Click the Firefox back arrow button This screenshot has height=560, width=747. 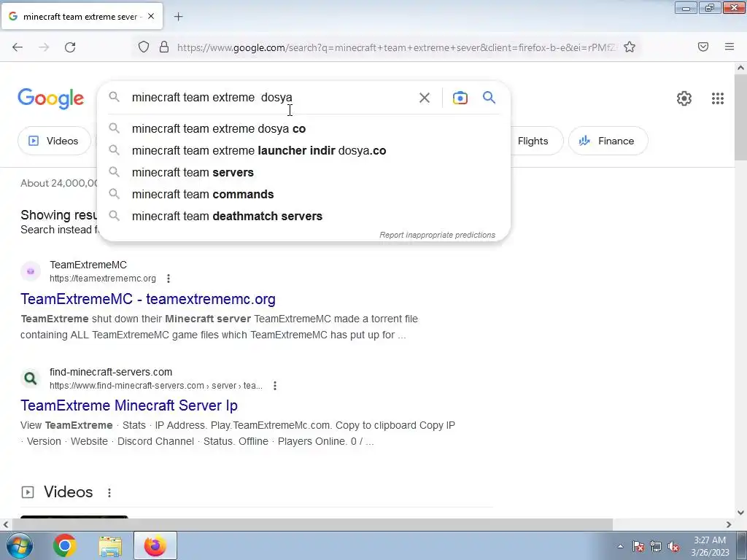coord(18,47)
